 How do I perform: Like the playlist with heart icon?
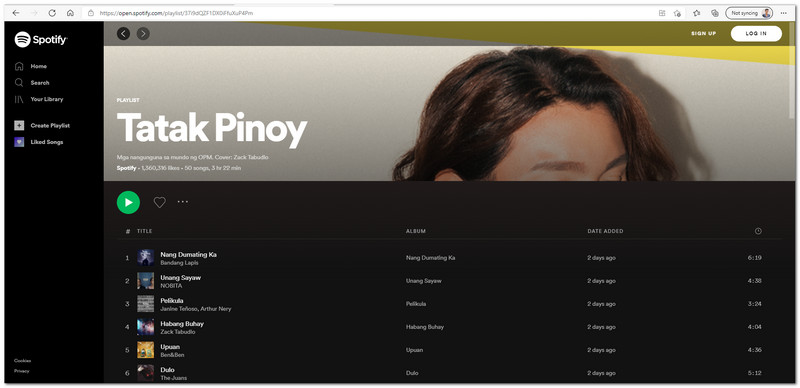160,202
